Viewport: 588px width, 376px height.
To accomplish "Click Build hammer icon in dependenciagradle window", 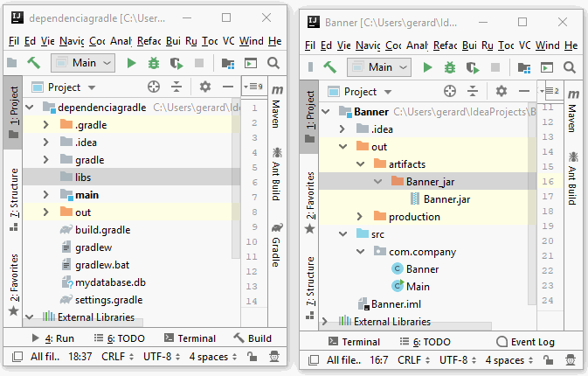I will point(35,63).
